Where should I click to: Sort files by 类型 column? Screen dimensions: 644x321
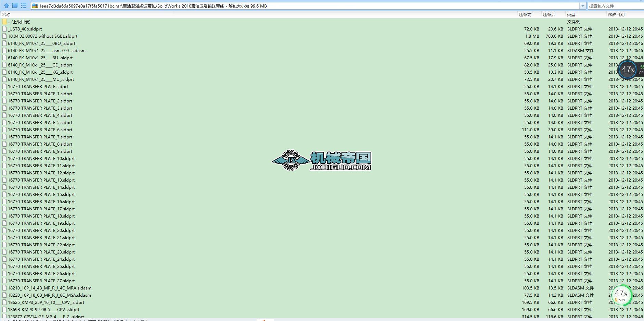click(x=571, y=14)
